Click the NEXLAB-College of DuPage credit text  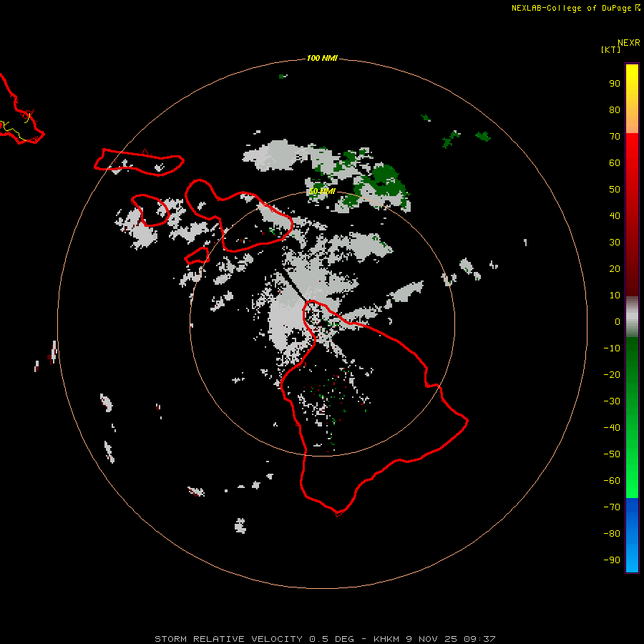[x=576, y=8]
